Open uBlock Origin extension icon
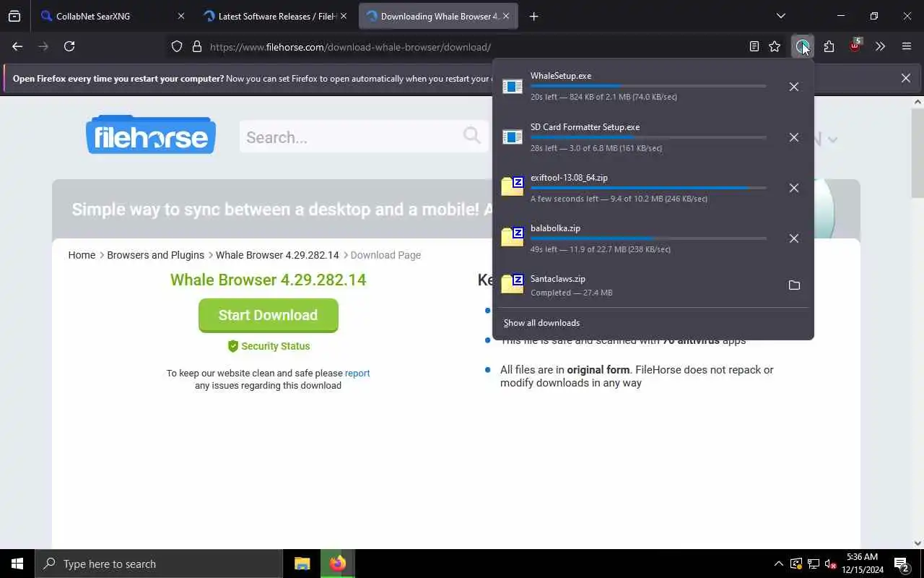 (x=855, y=46)
